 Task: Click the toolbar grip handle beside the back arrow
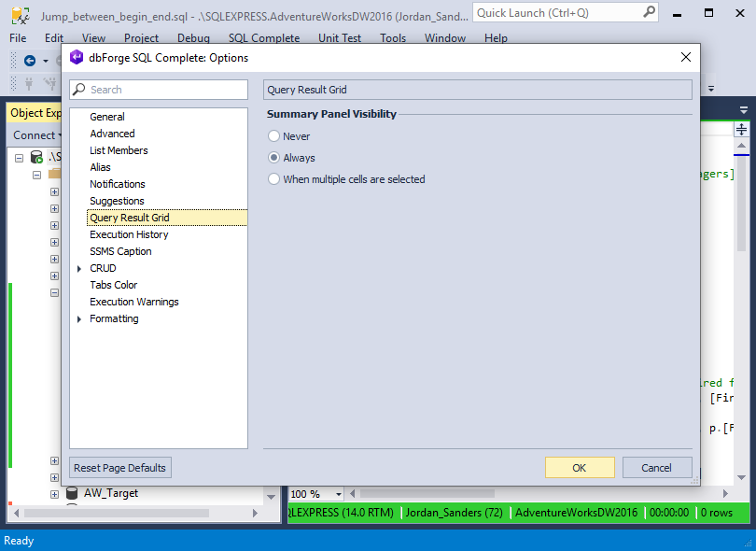click(x=13, y=61)
